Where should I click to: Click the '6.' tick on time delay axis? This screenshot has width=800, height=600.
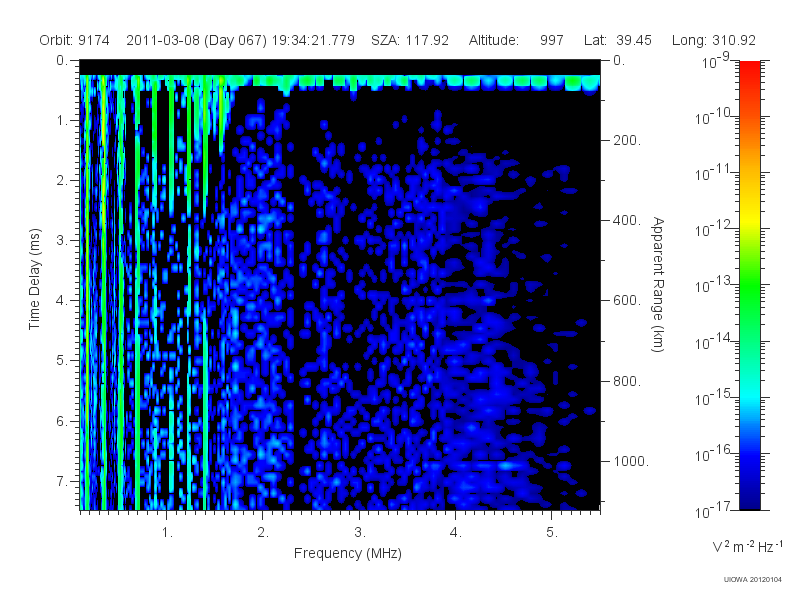point(62,421)
